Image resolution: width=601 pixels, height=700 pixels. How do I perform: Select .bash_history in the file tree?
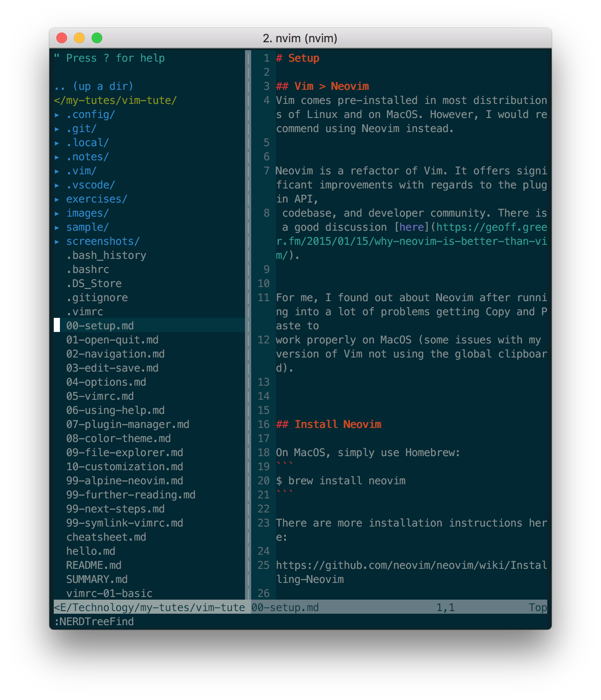pos(106,255)
